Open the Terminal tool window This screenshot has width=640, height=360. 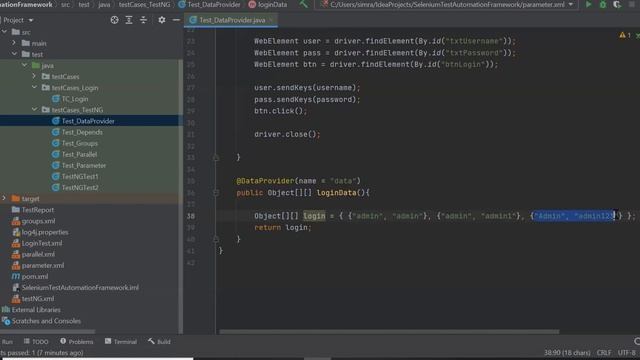point(121,342)
